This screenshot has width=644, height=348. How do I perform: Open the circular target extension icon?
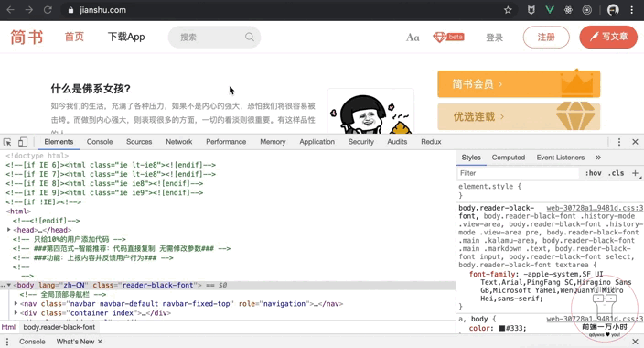click(x=587, y=10)
